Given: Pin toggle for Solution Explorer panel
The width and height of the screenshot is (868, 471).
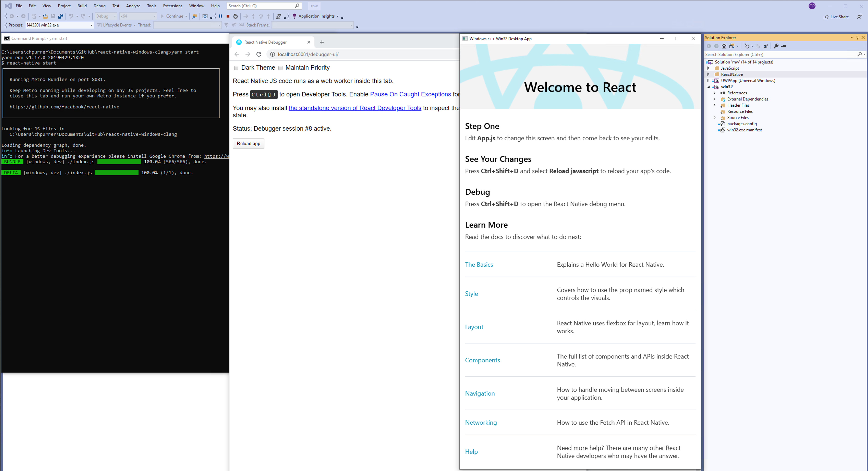Looking at the screenshot, I should point(857,37).
